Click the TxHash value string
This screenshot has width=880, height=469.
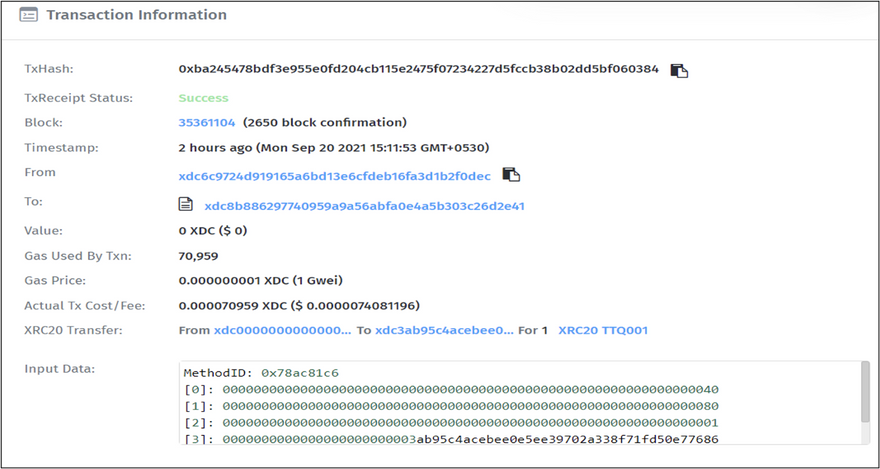pos(418,69)
